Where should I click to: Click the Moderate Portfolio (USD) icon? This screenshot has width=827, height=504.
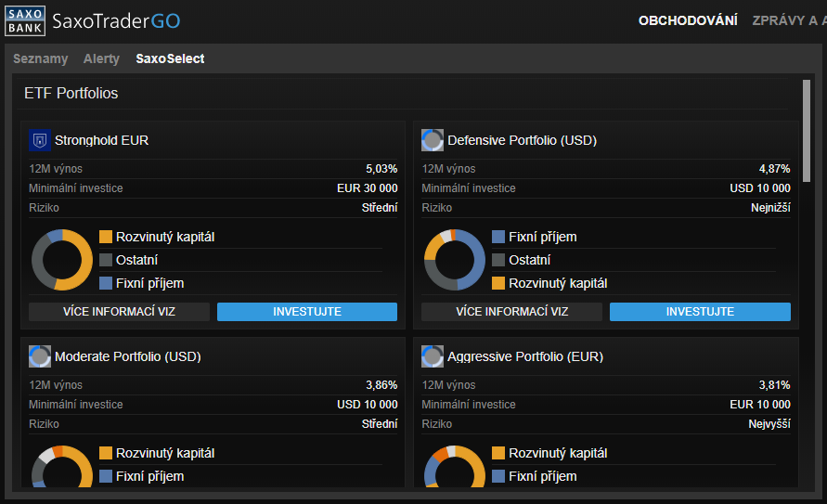tap(40, 356)
